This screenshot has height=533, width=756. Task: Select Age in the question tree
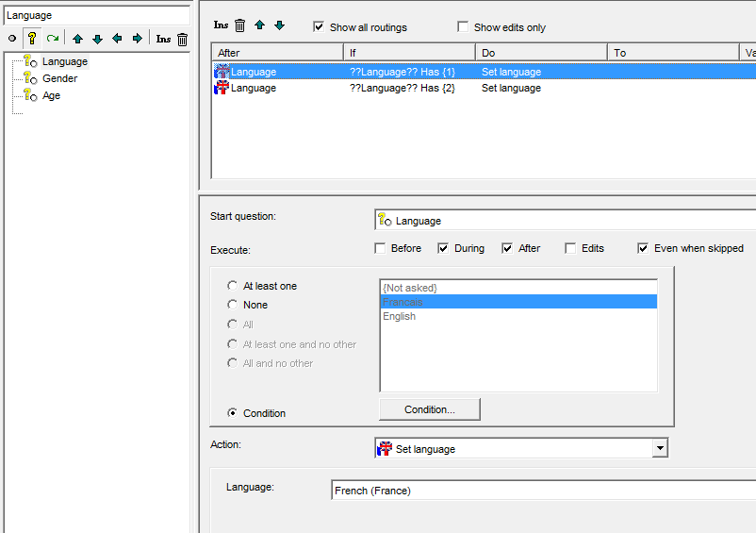[51, 95]
